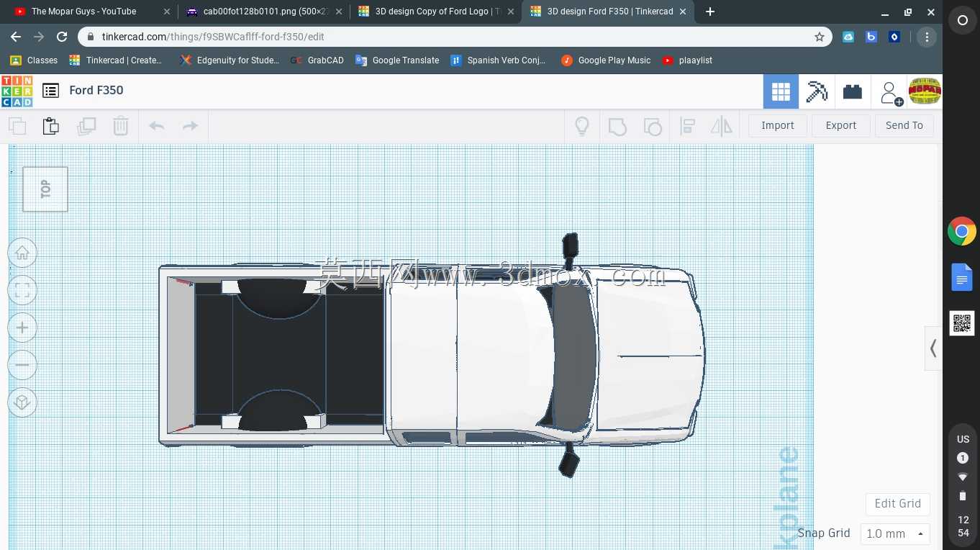Redo the last action
The image size is (980, 550).
click(190, 126)
